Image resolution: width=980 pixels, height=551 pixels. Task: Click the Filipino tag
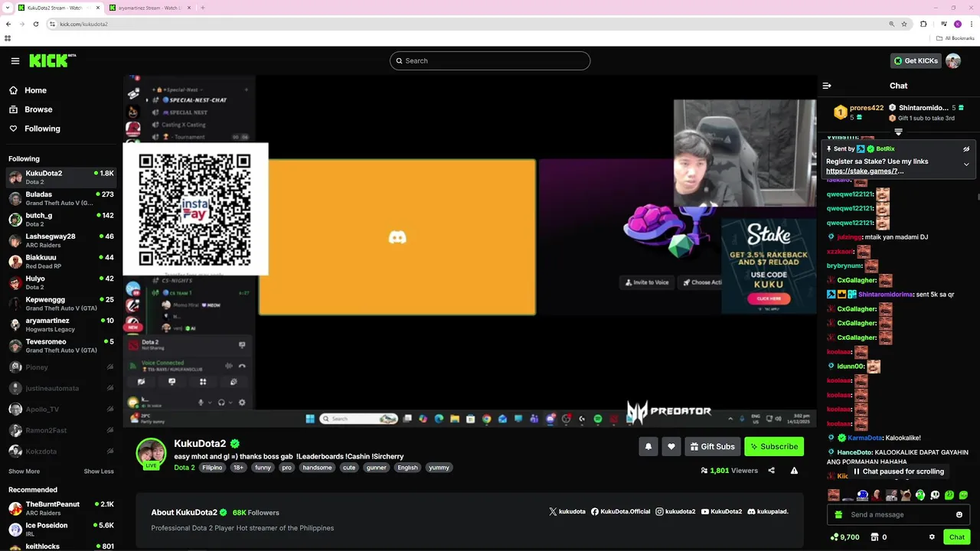212,468
